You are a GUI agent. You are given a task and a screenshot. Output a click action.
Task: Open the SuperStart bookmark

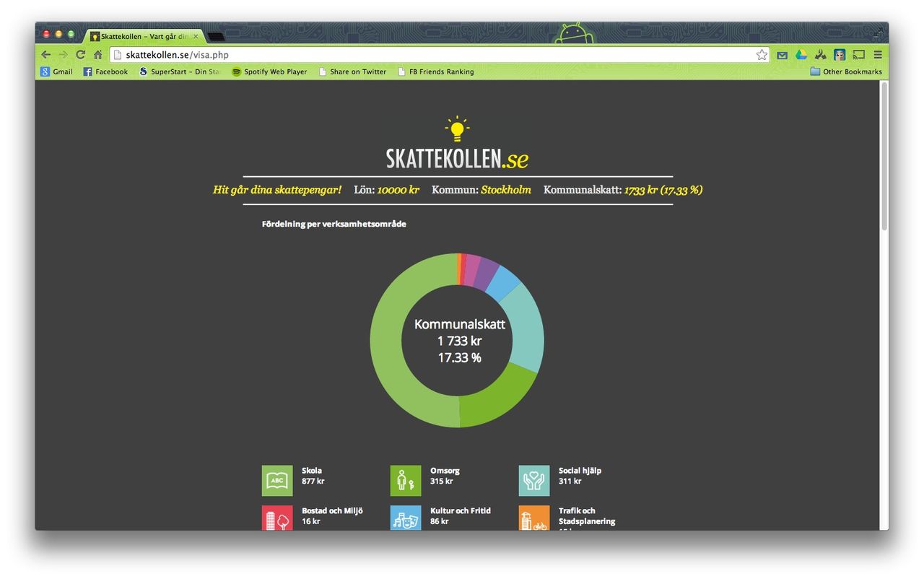pos(180,71)
